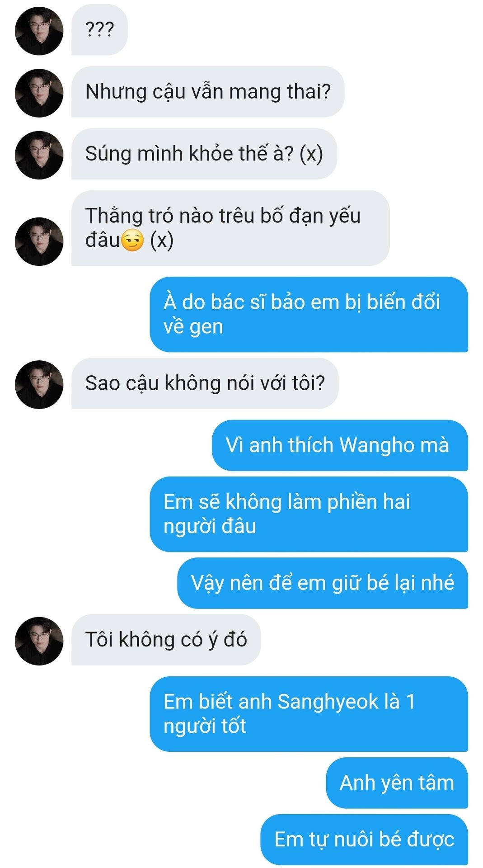
Task: Tap avatar beside 'Súng mình khỏe thế à?'
Action: (39, 155)
